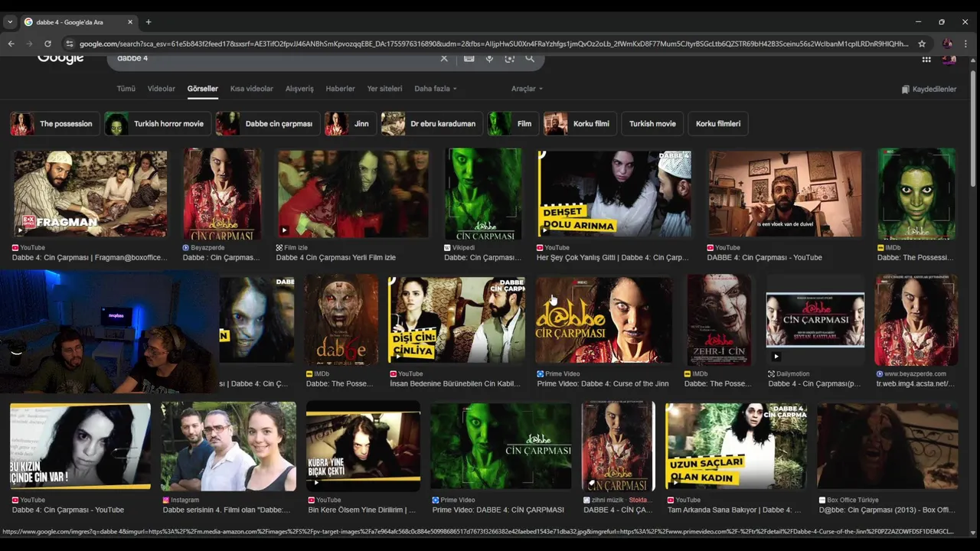Open the DEHŞET DOLU ARINMA thumbnail
Screen dimensions: 980x551
(x=614, y=194)
